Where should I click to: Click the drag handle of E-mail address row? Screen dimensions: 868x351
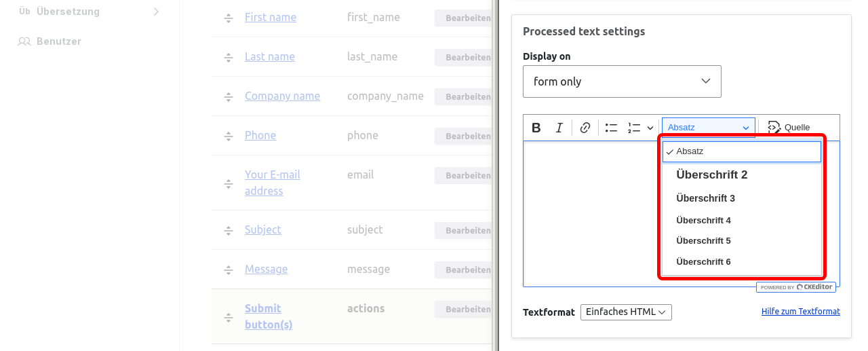point(229,184)
